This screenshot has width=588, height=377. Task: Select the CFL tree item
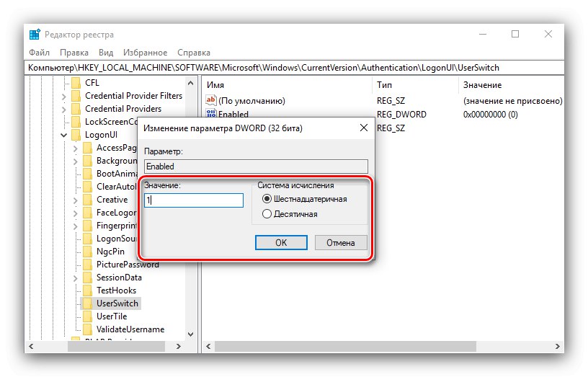[x=92, y=82]
